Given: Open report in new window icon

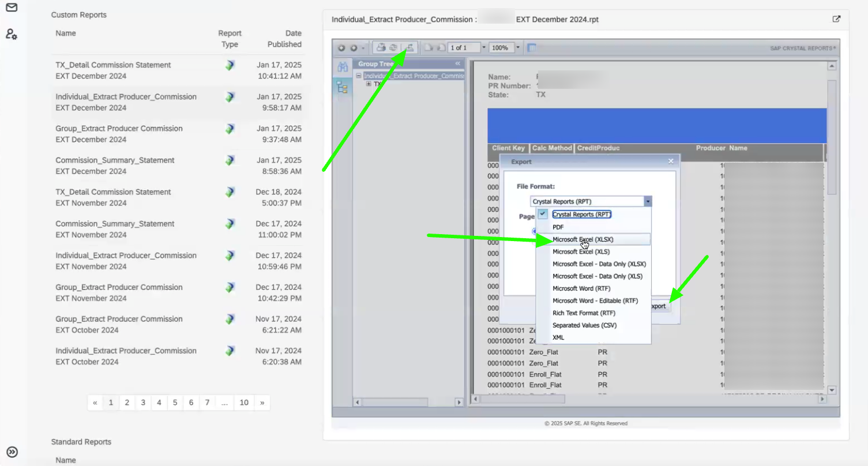Looking at the screenshot, I should click(x=836, y=19).
